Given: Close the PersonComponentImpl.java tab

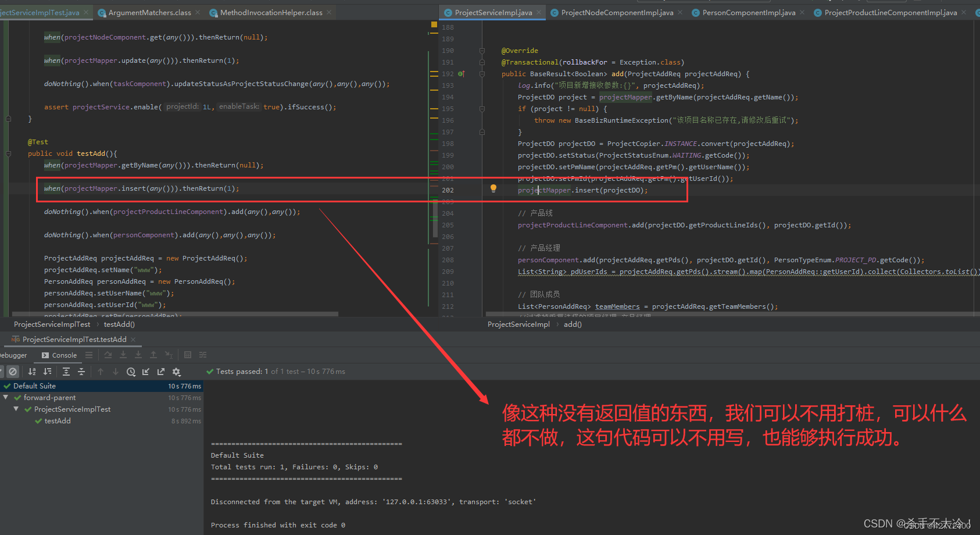Looking at the screenshot, I should pyautogui.click(x=802, y=12).
